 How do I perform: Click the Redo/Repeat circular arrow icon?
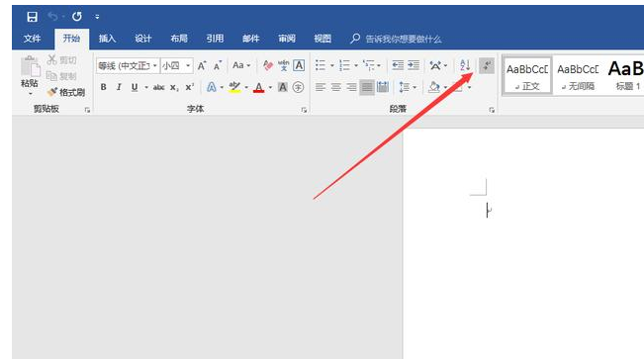point(77,17)
